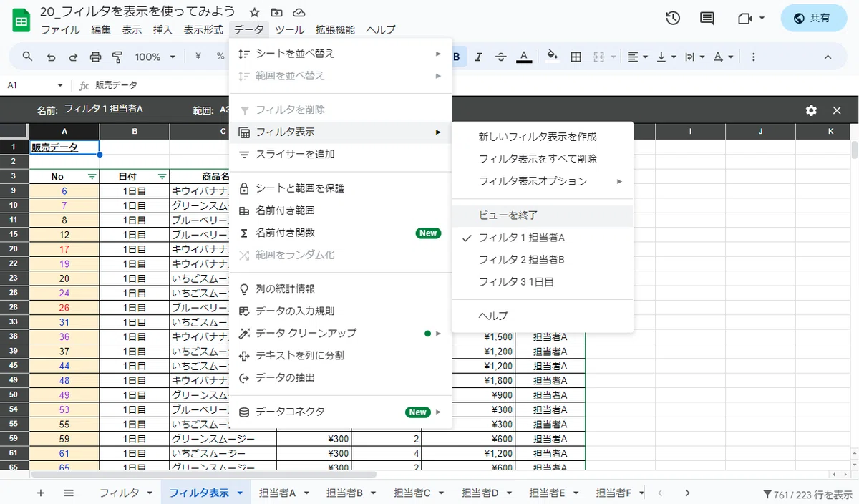Click ビューを終了 in the submenu
The image size is (859, 504).
point(543,215)
